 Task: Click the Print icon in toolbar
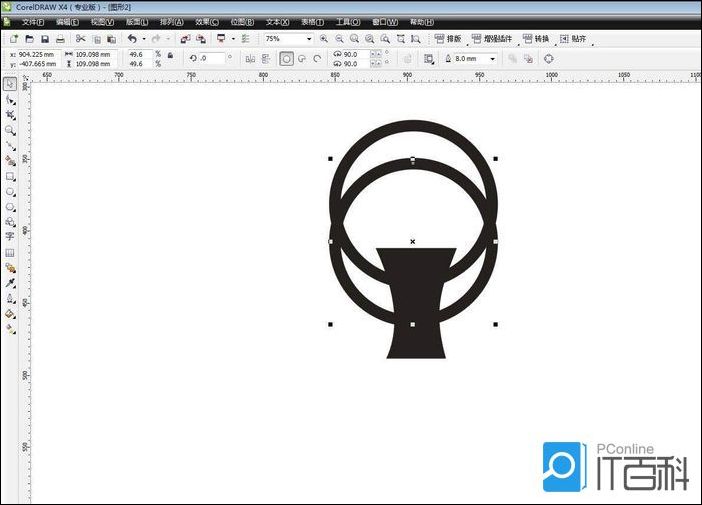60,39
